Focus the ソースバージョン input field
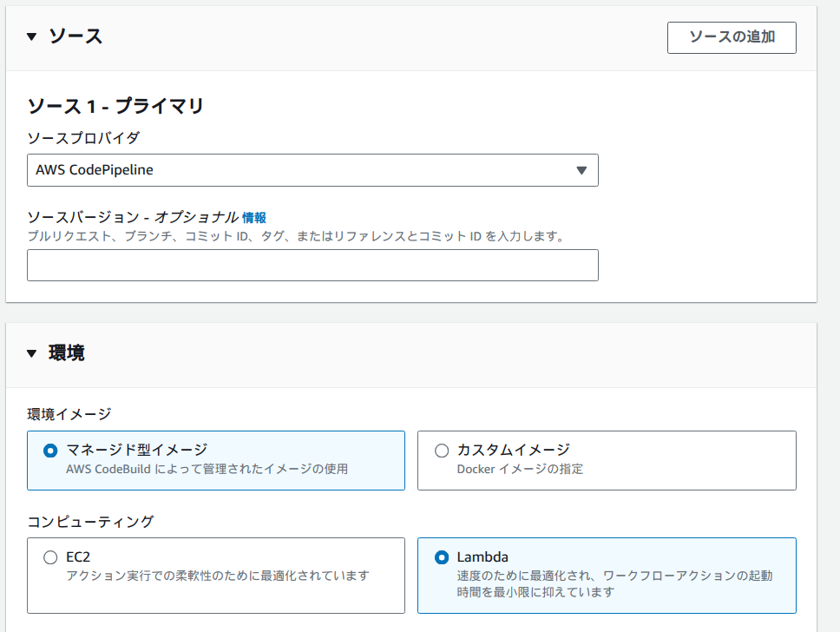Image resolution: width=840 pixels, height=632 pixels. tap(312, 265)
